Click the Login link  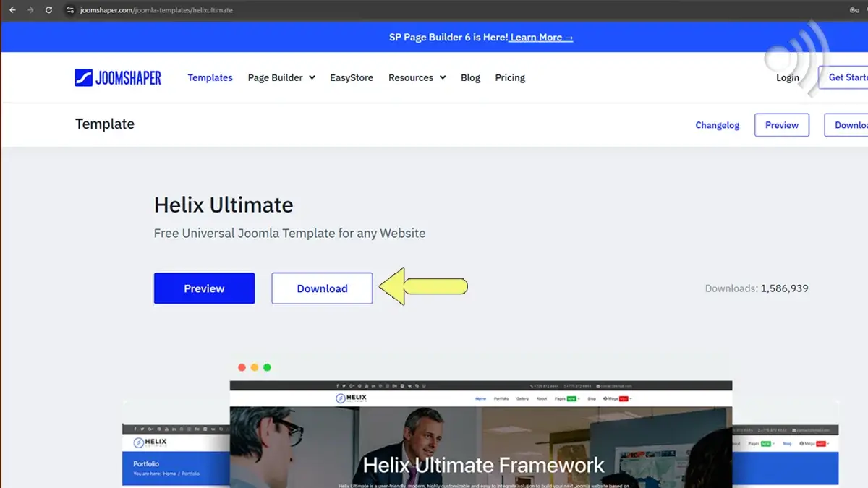click(x=787, y=78)
